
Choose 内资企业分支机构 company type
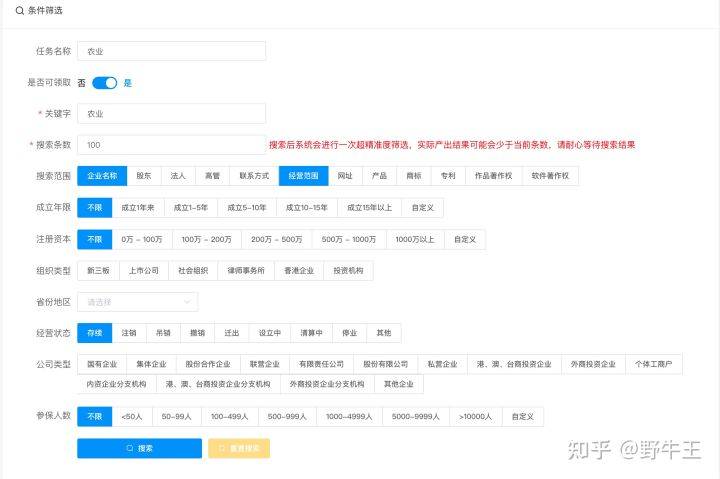pyautogui.click(x=117, y=384)
